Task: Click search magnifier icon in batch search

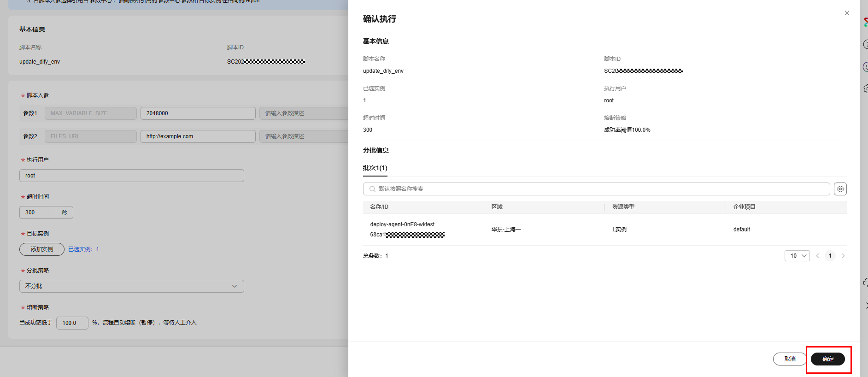Action: (372, 189)
